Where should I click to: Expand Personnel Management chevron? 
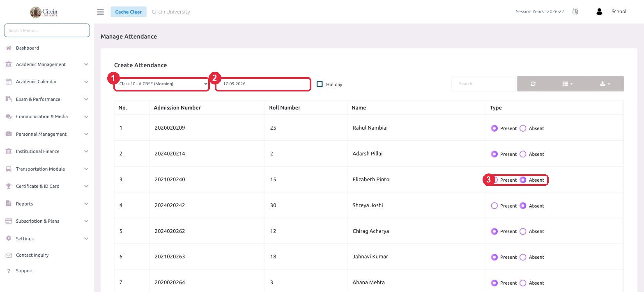coord(86,134)
